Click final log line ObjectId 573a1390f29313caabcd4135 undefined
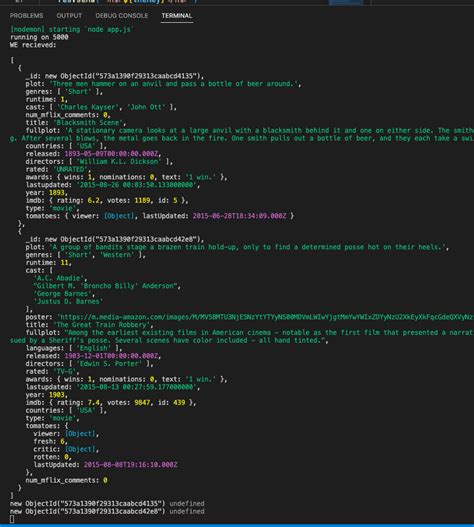The height and width of the screenshot is (527, 474). point(107,503)
